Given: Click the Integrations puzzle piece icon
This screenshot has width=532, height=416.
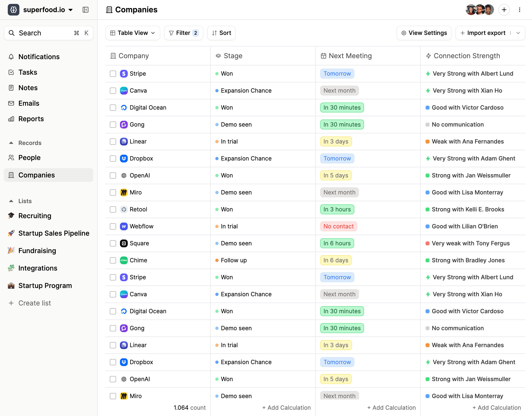Looking at the screenshot, I should coord(11,268).
